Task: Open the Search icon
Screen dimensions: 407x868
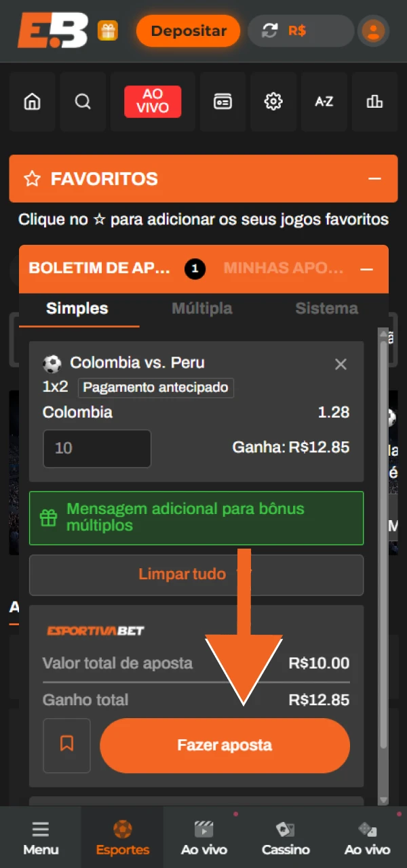Action: (x=83, y=100)
